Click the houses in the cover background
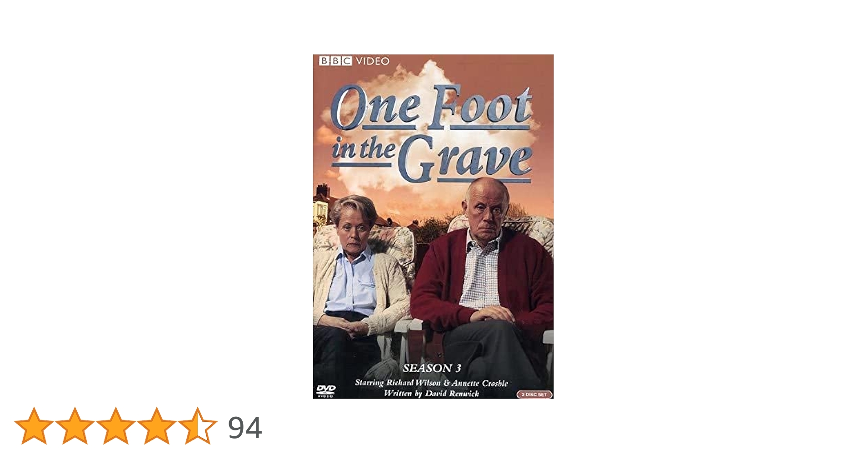The image size is (868, 454). tap(325, 206)
